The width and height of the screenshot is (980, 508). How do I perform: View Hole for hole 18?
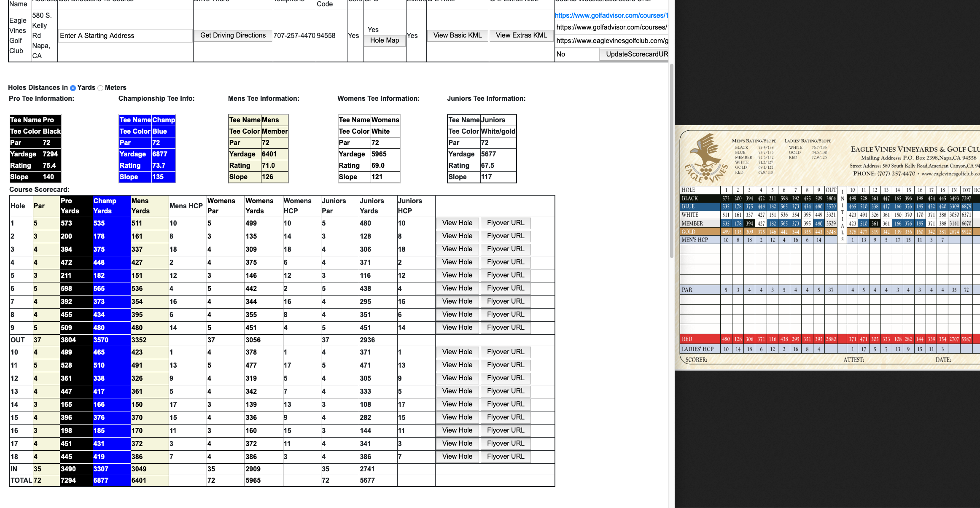pos(458,457)
